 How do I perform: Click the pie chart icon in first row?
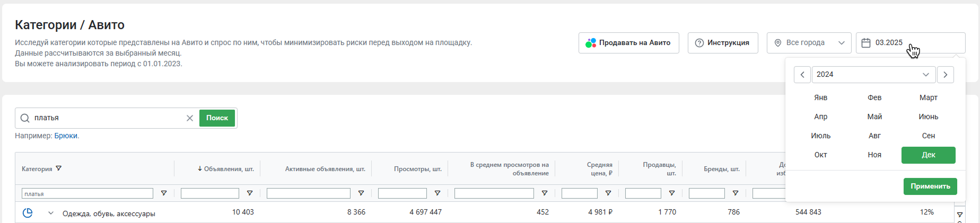(x=28, y=213)
